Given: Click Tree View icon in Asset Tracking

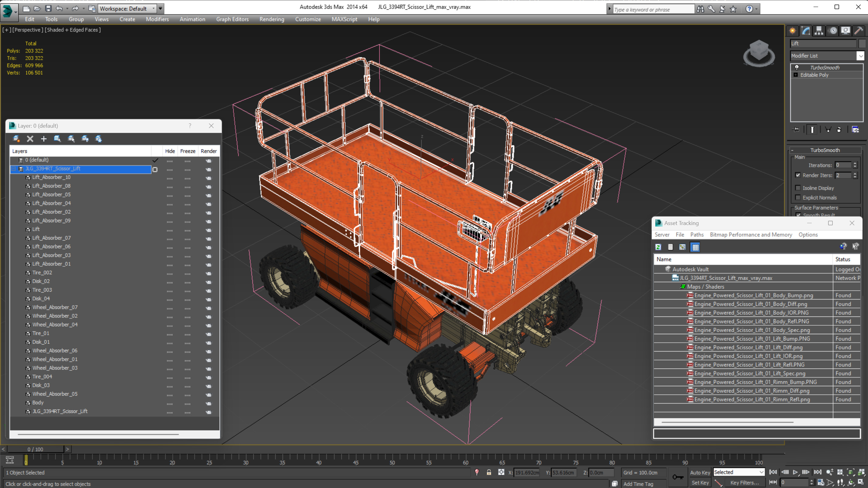Looking at the screenshot, I should pyautogui.click(x=683, y=247).
